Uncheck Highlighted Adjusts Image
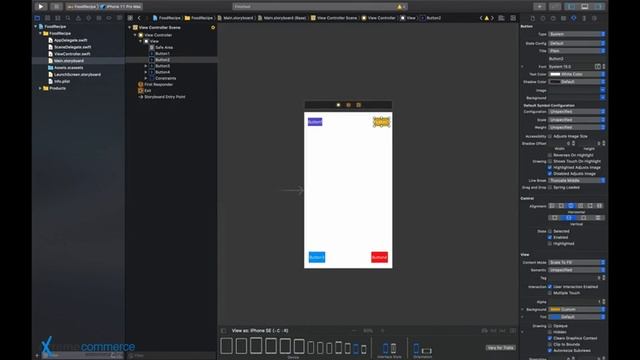Image resolution: width=640 pixels, height=360 pixels. [550, 167]
